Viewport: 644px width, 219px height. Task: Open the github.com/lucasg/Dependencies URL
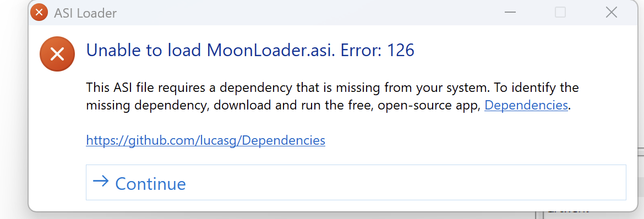point(205,140)
